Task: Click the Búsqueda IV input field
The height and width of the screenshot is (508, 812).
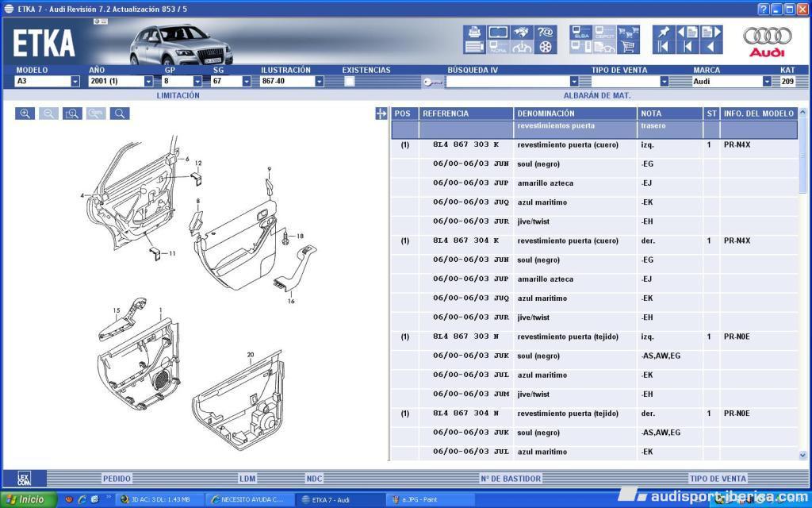Action: click(507, 82)
